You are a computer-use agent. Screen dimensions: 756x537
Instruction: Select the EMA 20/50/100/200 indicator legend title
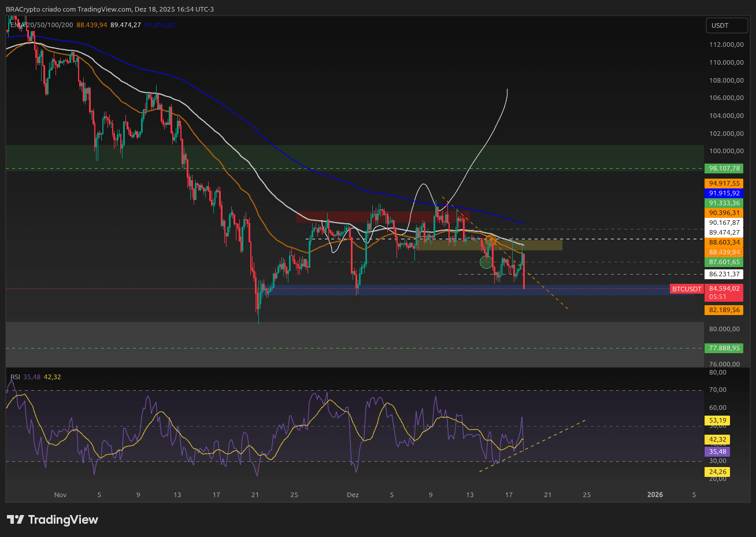point(41,25)
